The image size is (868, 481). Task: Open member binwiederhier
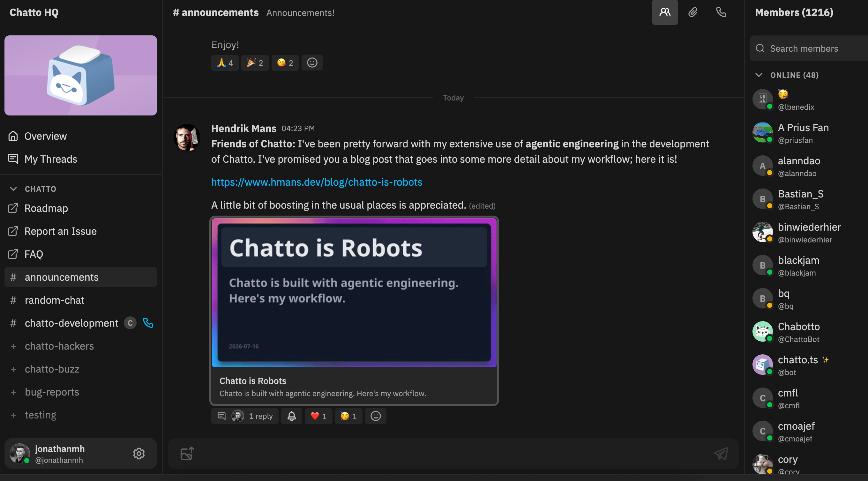tap(809, 233)
